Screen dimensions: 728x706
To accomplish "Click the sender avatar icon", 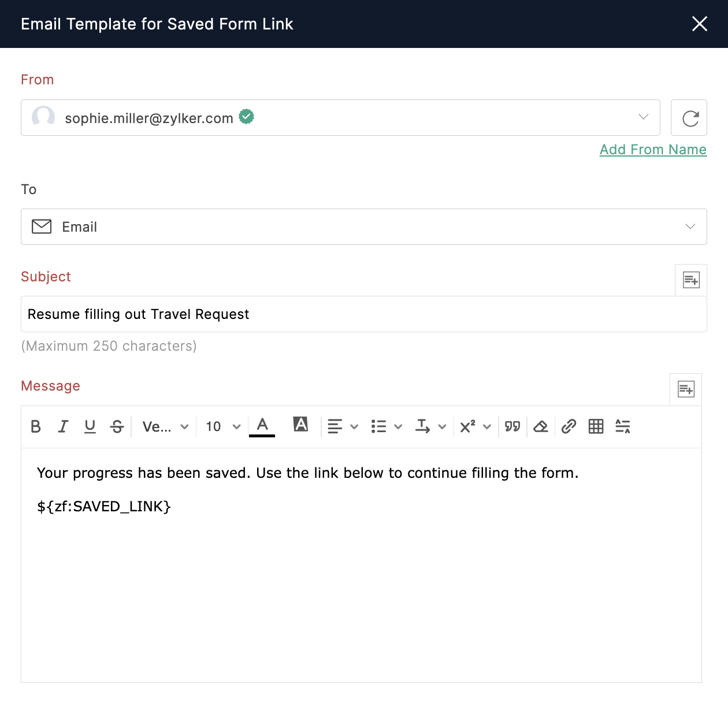I will point(43,117).
